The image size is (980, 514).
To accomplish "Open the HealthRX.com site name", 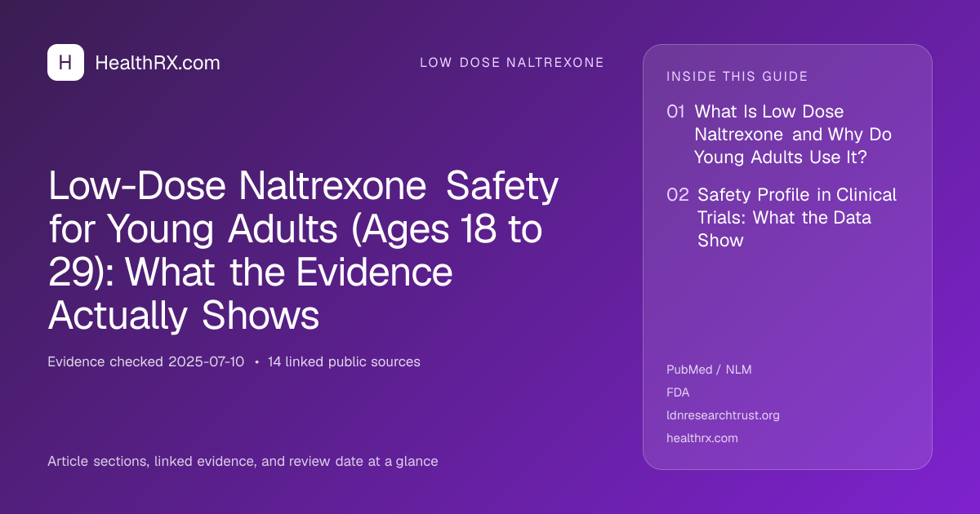I will (158, 63).
